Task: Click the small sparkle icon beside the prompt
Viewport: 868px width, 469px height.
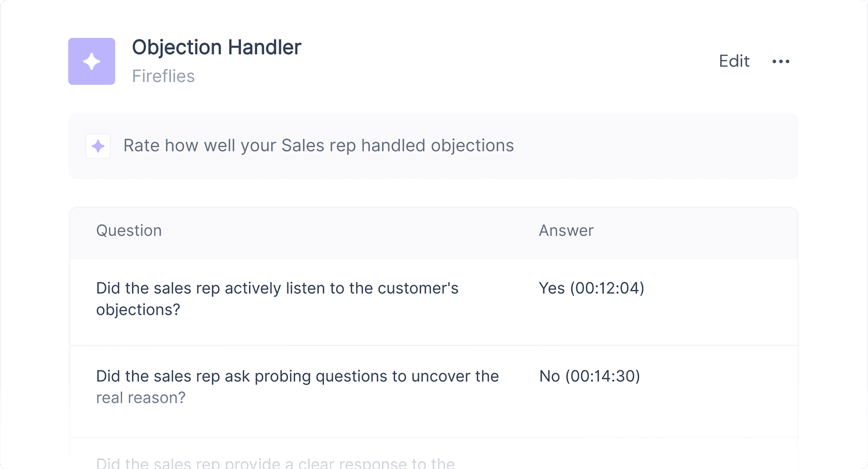Action: pyautogui.click(x=98, y=146)
